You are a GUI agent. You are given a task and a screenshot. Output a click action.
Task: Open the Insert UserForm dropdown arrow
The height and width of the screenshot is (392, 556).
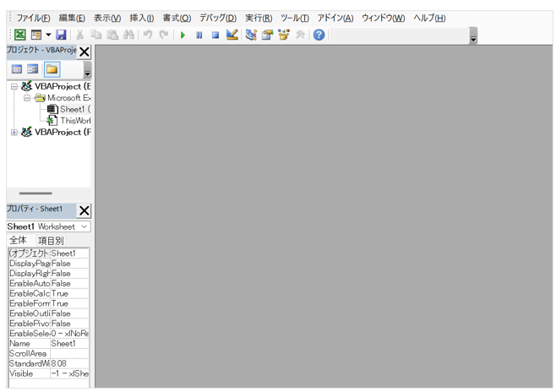pyautogui.click(x=48, y=35)
